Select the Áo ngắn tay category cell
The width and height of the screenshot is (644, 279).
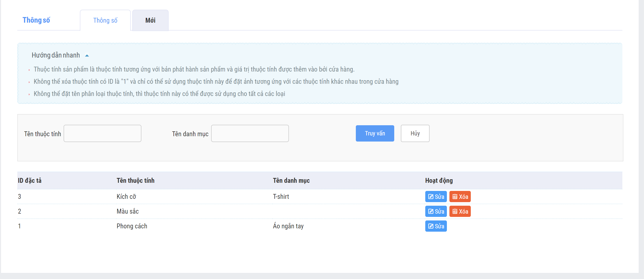click(288, 226)
